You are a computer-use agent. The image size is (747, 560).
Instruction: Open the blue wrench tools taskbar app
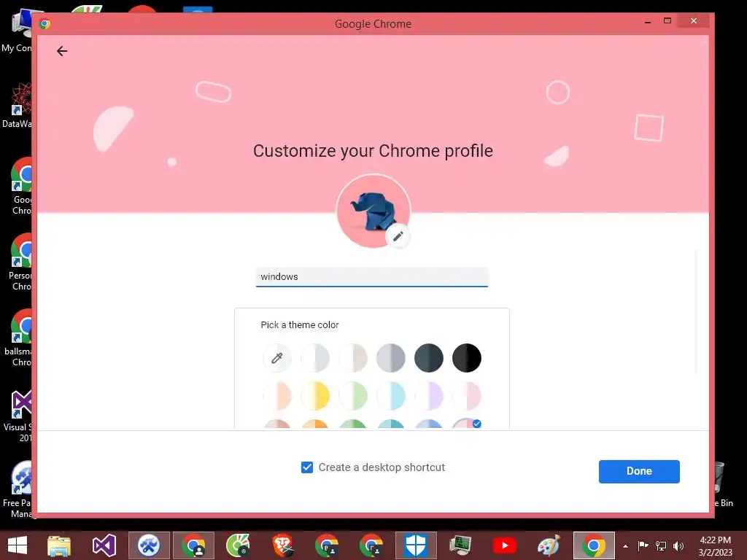click(x=149, y=545)
